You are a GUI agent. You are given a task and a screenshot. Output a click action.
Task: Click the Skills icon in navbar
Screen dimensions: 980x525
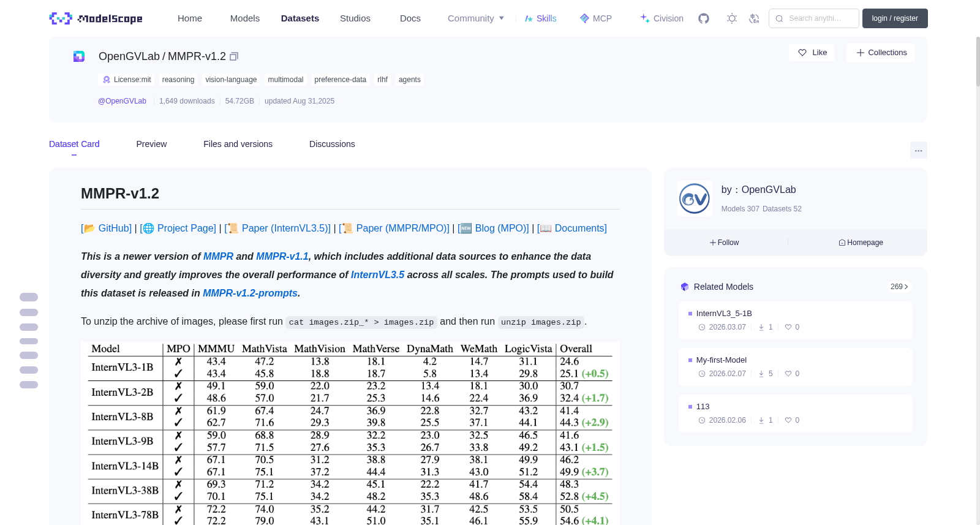point(529,18)
